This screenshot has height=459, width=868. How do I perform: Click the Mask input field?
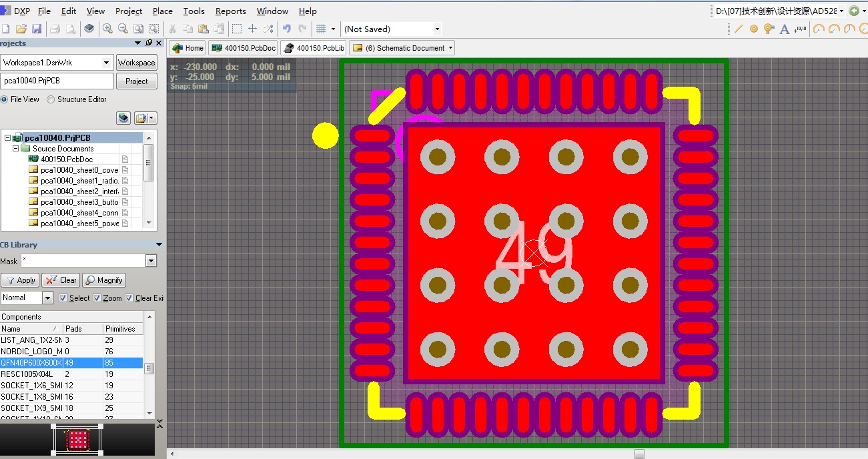(x=83, y=261)
